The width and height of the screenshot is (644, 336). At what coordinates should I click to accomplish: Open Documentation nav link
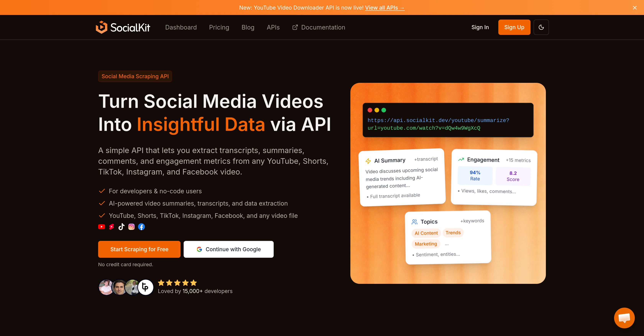[x=319, y=27]
